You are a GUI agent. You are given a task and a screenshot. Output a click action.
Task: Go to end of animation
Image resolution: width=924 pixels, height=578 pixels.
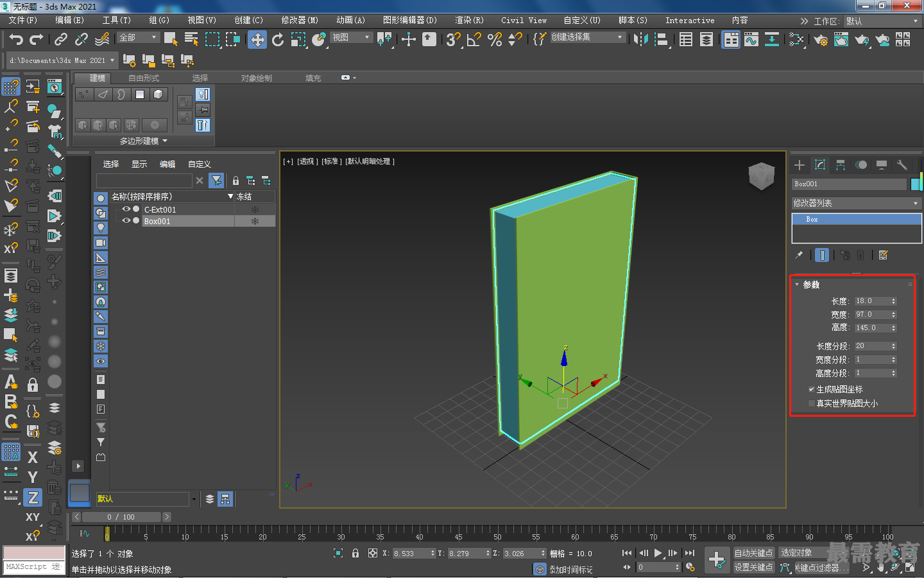(x=690, y=553)
